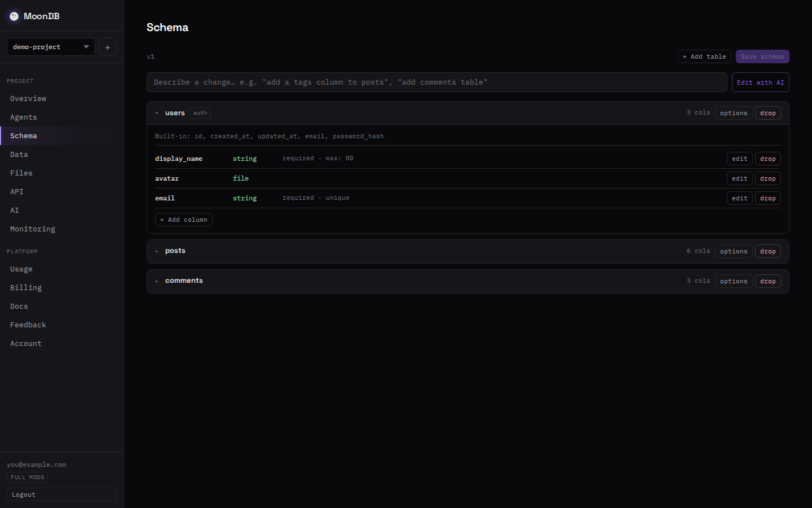Viewport: 812px width, 508px height.
Task: Drop the comments table
Action: (768, 281)
